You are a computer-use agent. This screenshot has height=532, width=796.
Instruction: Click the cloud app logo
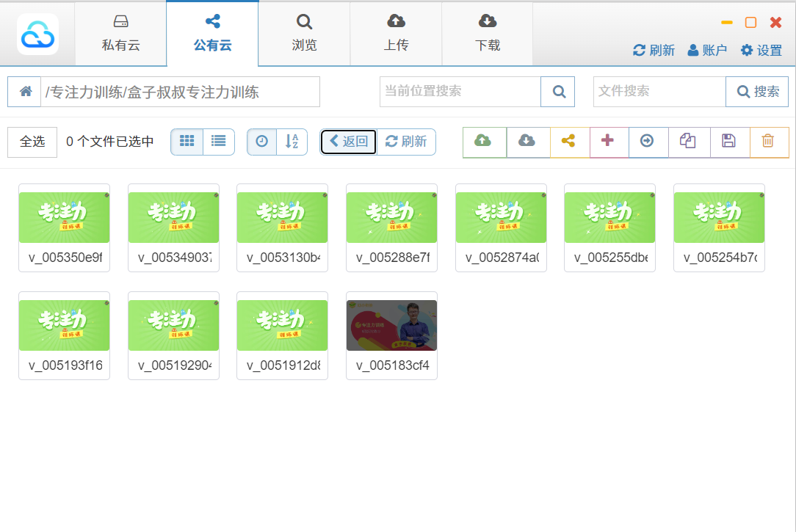click(x=37, y=34)
